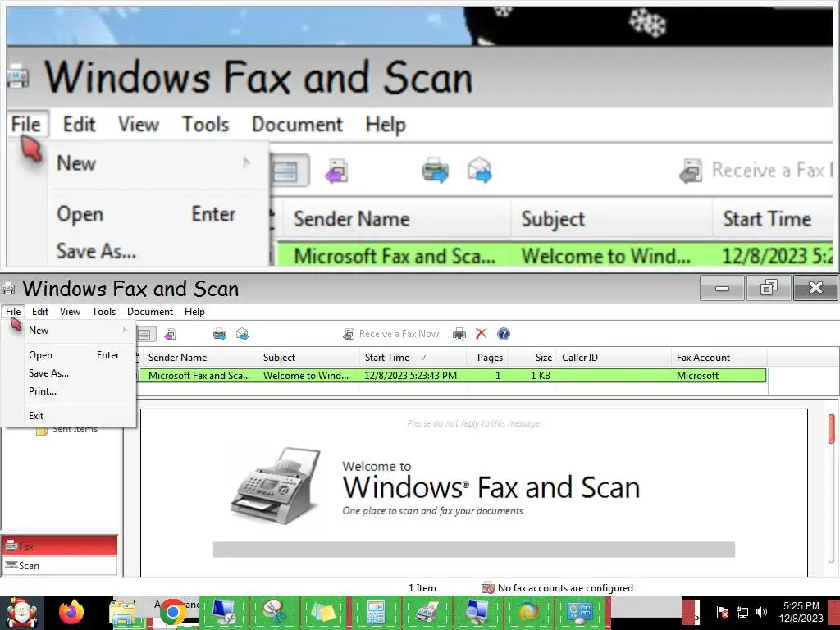The width and height of the screenshot is (840, 630).
Task: Click the File menu in the main window
Action: tap(13, 312)
